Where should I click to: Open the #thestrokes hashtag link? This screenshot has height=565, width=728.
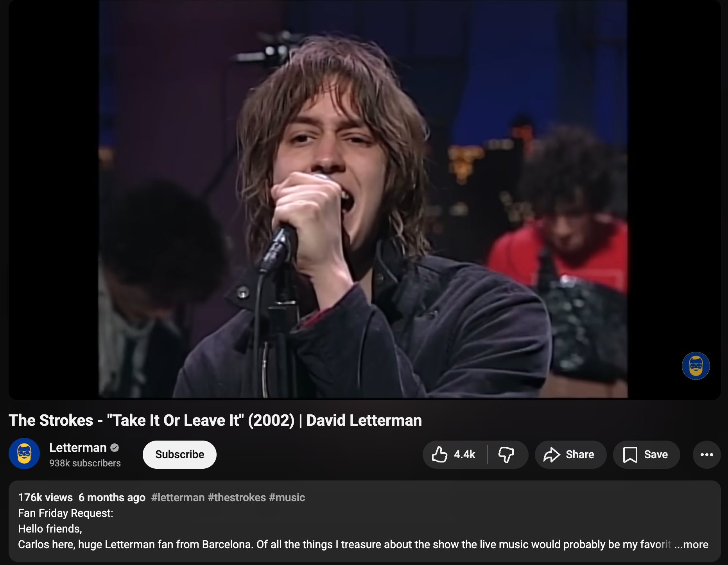(x=237, y=497)
